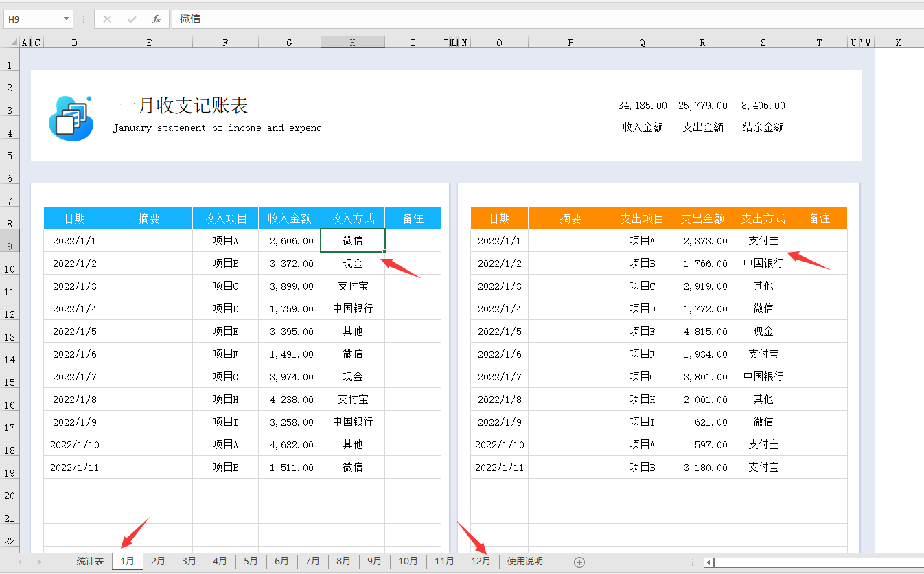The height and width of the screenshot is (574, 924).
Task: Click the 支出方式 header cell
Action: pyautogui.click(x=763, y=218)
